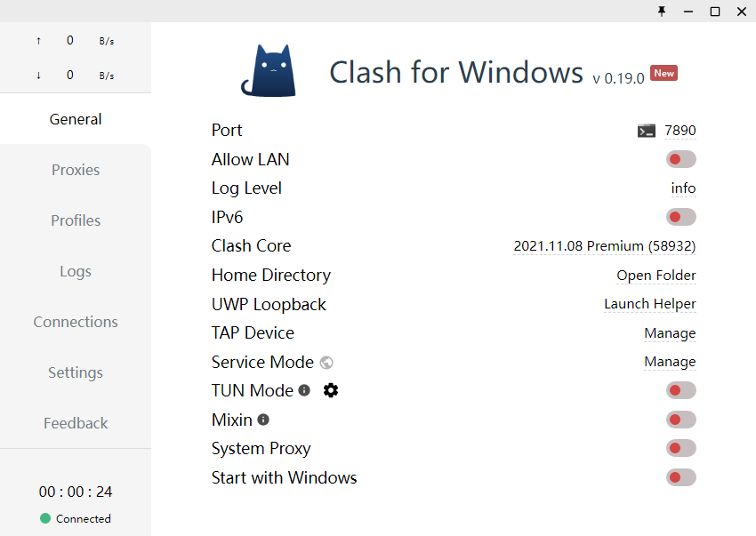This screenshot has height=536, width=756.
Task: Enable TUN Mode
Action: tap(680, 389)
